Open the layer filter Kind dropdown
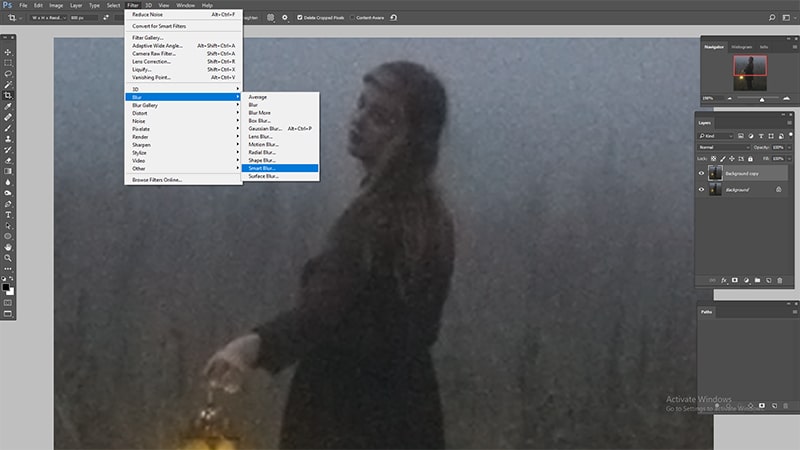 (715, 136)
